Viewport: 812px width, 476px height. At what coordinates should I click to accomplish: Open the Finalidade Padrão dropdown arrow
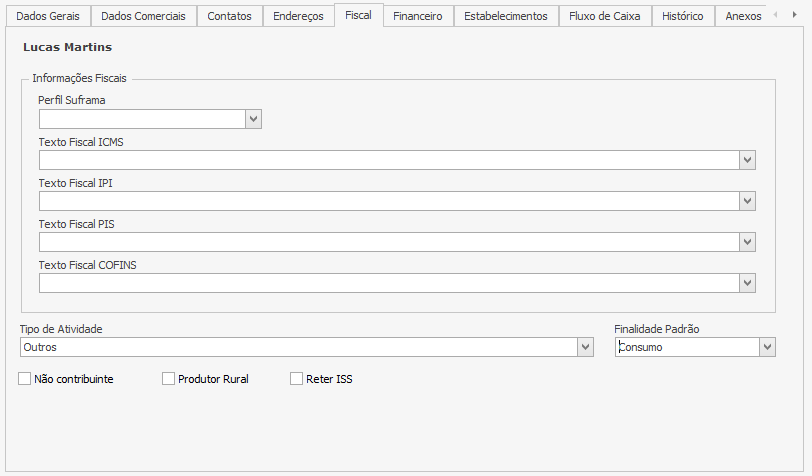767,347
